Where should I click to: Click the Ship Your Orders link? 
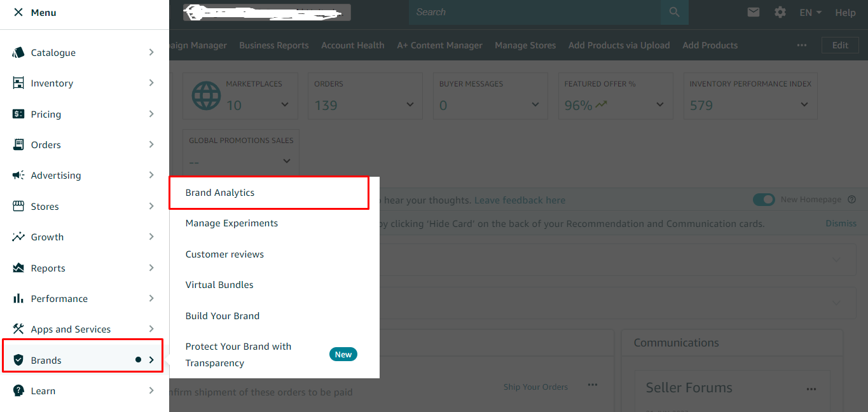point(535,387)
